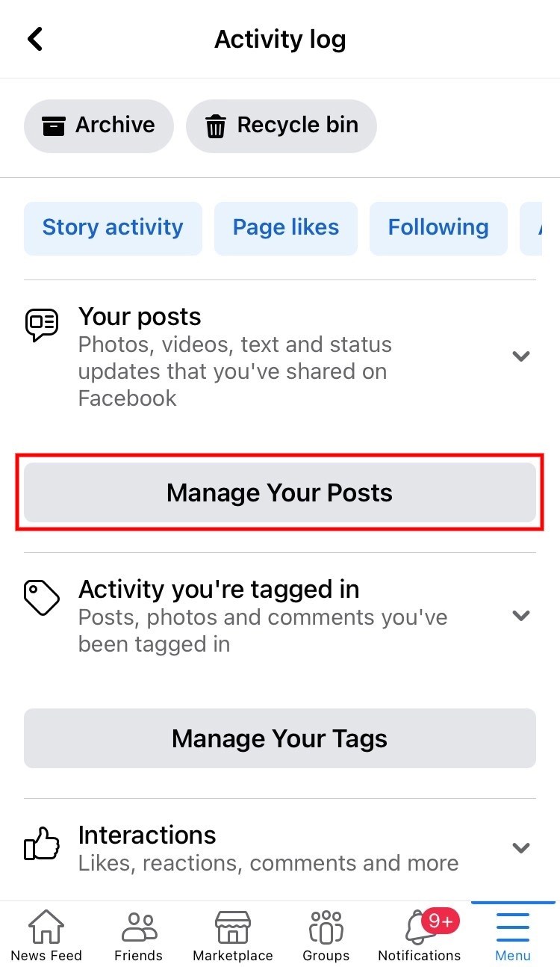Screen dimensions: 560x967
Task: Expand the Your posts chevron
Action: pos(521,356)
